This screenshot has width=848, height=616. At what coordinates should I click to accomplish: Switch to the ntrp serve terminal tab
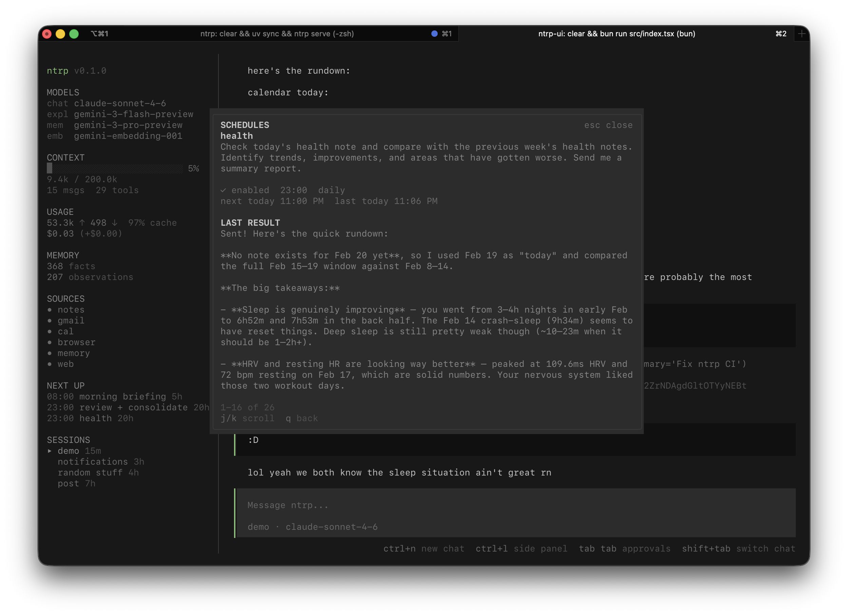(x=277, y=34)
